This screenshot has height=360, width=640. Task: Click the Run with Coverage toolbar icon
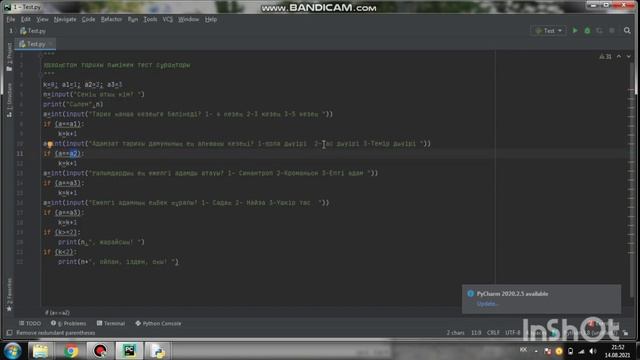click(599, 31)
